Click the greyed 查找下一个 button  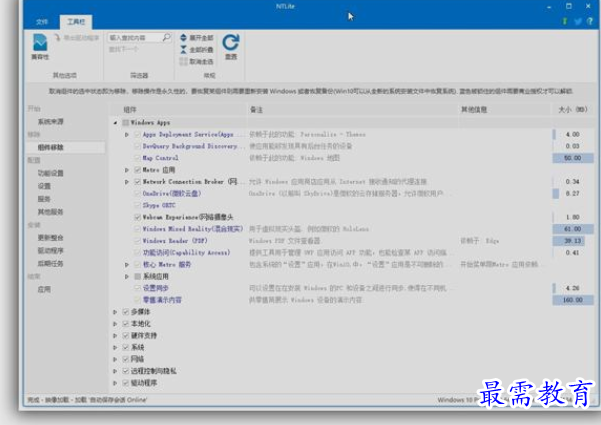123,49
